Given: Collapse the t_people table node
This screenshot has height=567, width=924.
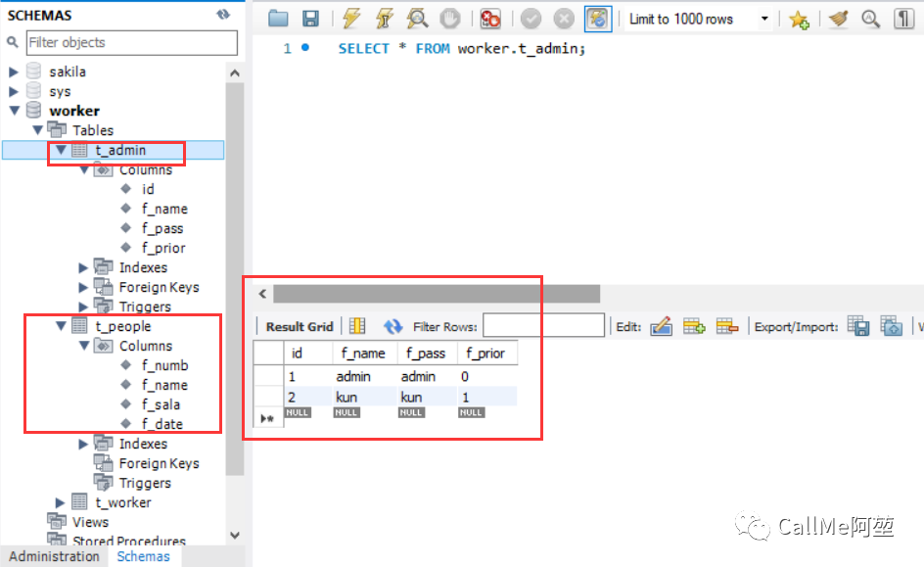Looking at the screenshot, I should click(x=61, y=325).
